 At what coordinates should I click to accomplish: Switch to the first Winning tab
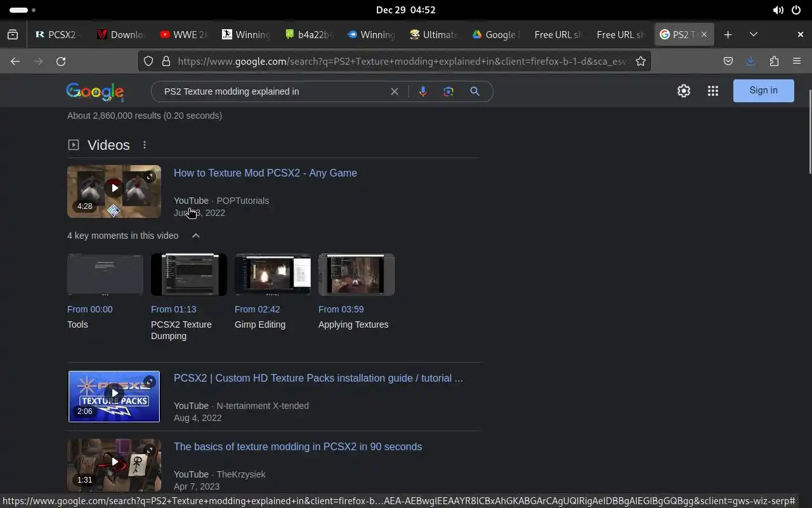point(246,35)
